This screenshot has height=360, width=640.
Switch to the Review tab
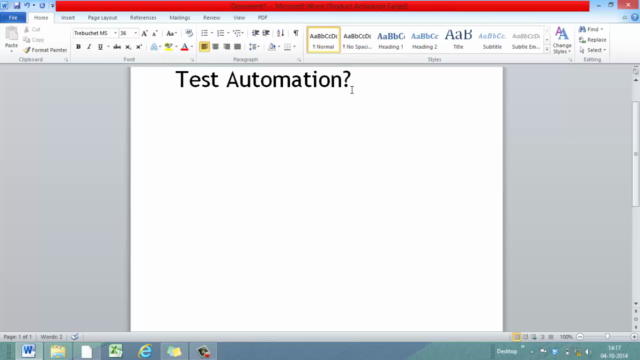[211, 18]
